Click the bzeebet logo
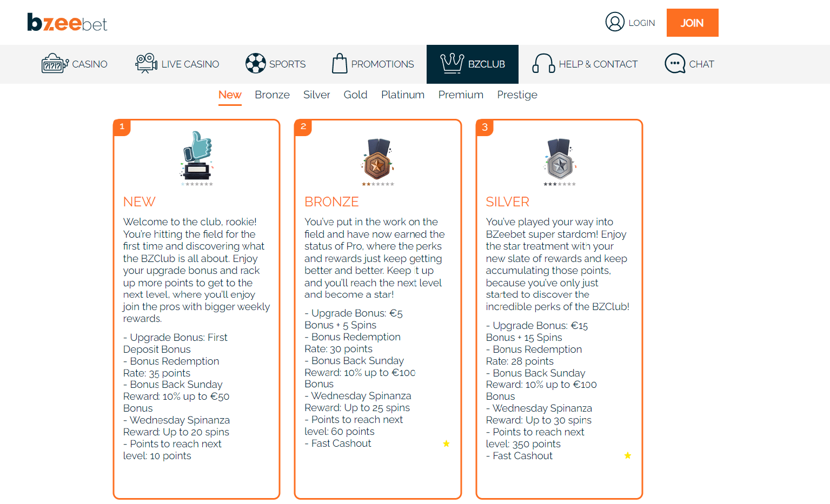 coord(67,22)
